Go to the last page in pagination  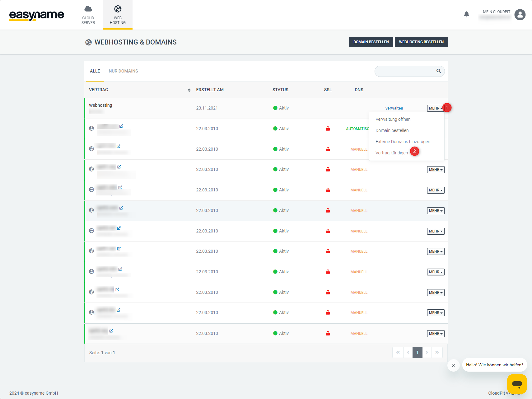pyautogui.click(x=437, y=352)
